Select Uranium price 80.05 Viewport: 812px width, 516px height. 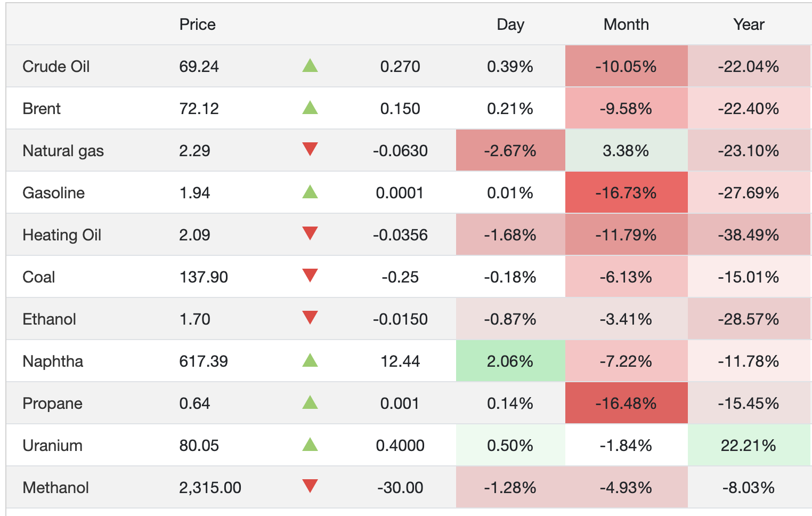click(x=199, y=446)
